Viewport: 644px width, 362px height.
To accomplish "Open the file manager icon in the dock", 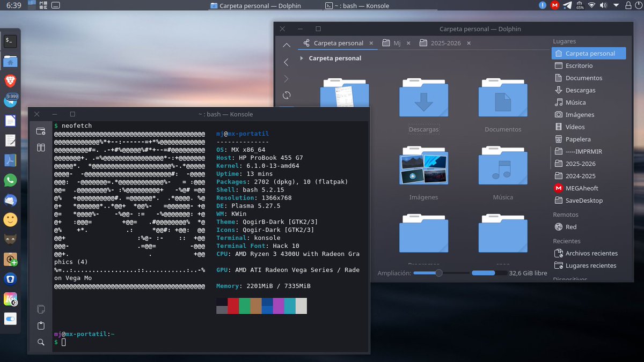I will pos(10,60).
